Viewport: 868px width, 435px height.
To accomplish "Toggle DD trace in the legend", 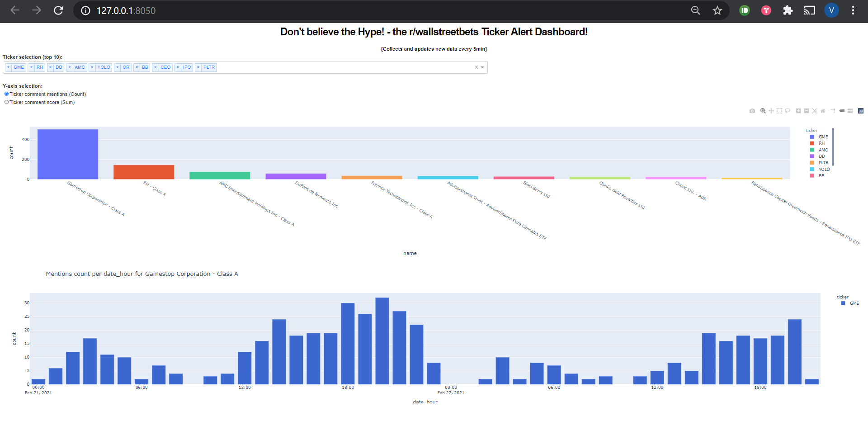I will tap(817, 156).
